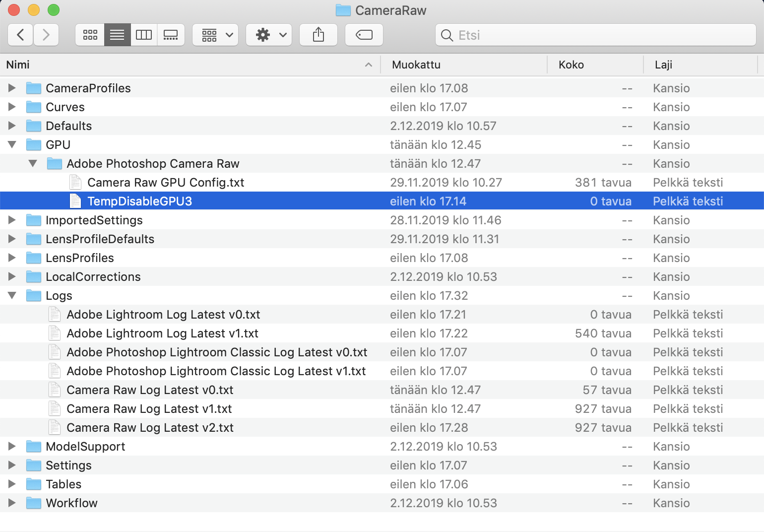The width and height of the screenshot is (764, 532).
Task: Open the group-by arrangement dropdown
Action: pos(215,35)
